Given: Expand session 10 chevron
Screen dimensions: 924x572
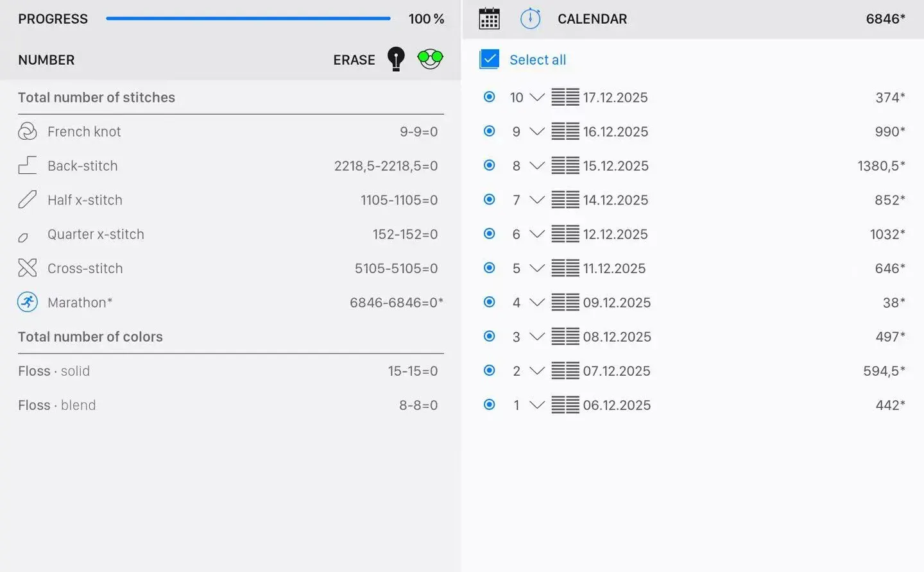Looking at the screenshot, I should tap(537, 97).
